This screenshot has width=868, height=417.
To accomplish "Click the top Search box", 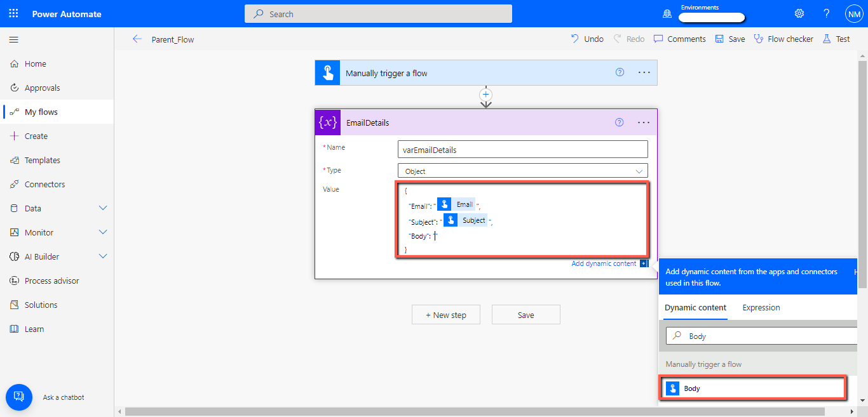I will click(x=378, y=13).
